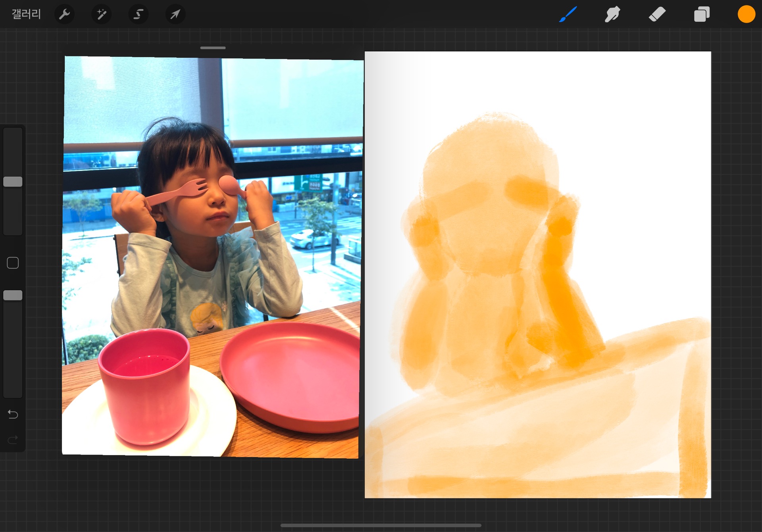The width and height of the screenshot is (762, 532).
Task: Tap the square Modify eyedropper button
Action: pos(13,263)
